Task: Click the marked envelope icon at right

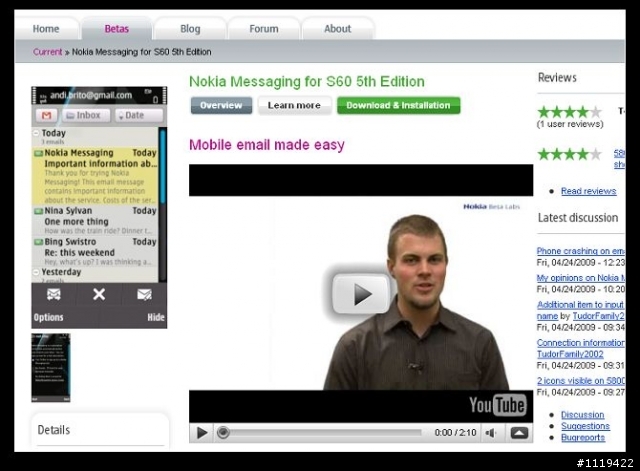Action: (x=144, y=294)
